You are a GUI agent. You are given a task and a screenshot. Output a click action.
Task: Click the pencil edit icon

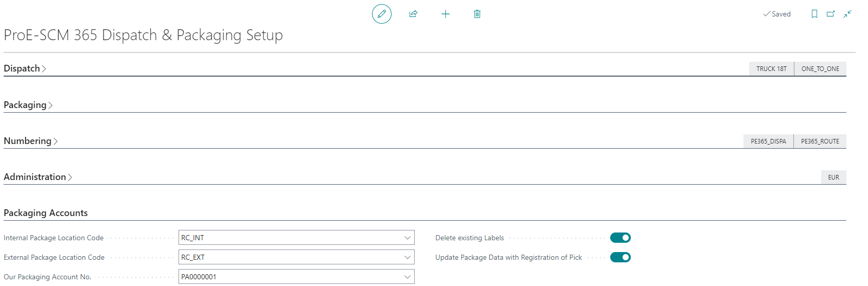coord(382,14)
